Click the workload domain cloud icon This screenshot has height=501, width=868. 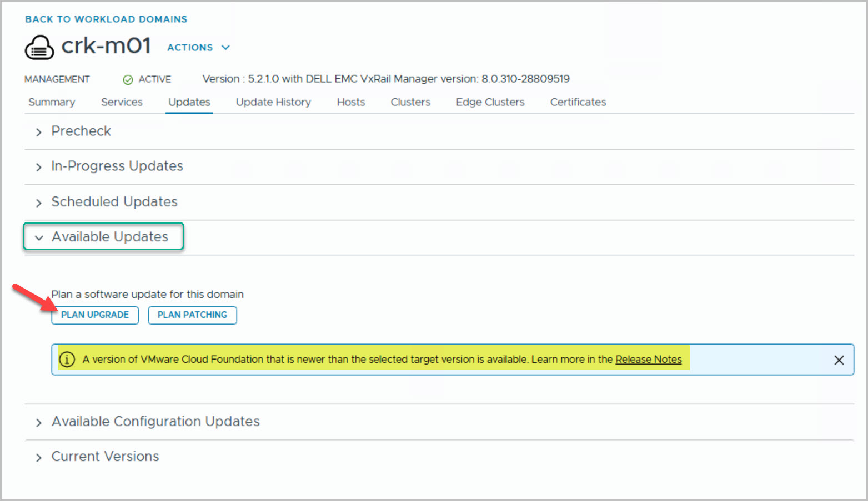click(39, 47)
